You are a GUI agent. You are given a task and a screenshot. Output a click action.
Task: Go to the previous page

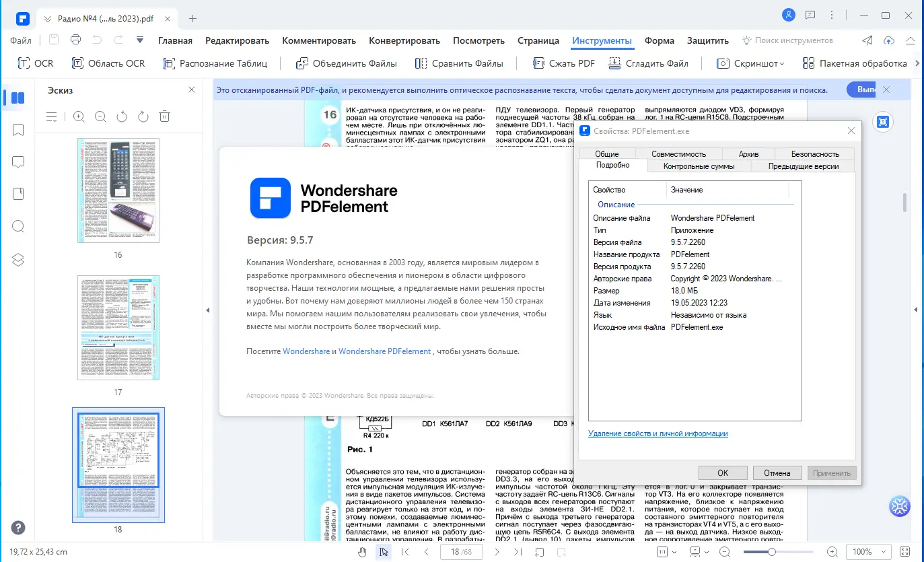point(426,552)
